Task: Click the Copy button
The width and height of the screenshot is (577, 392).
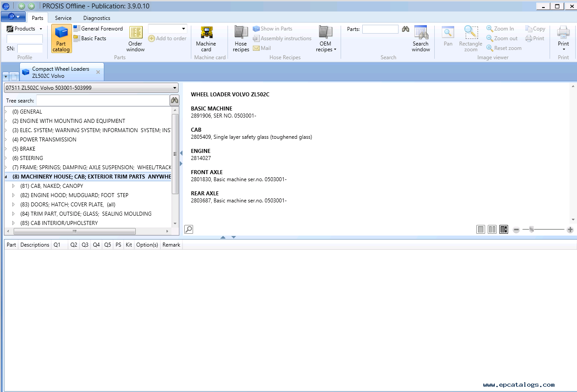Action: (x=535, y=29)
